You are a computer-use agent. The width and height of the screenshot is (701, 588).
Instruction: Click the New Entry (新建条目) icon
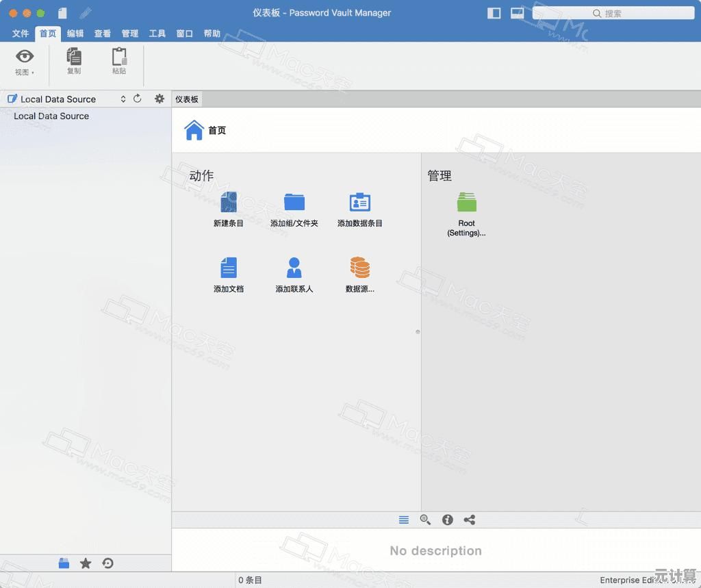[x=228, y=203]
